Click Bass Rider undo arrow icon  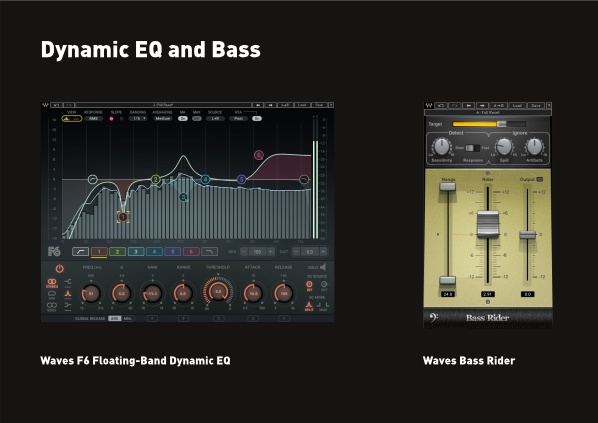coord(441,106)
